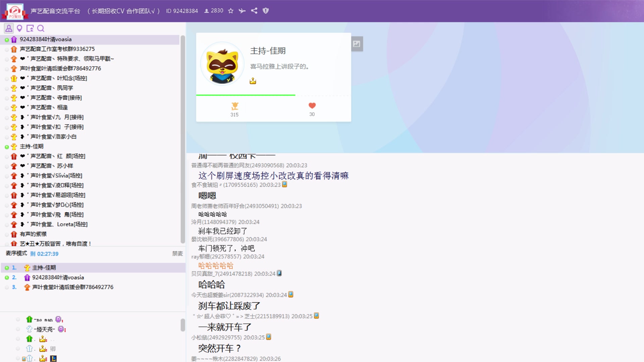
Task: Click the user list vertical scrollbar
Action: pyautogui.click(x=183, y=139)
